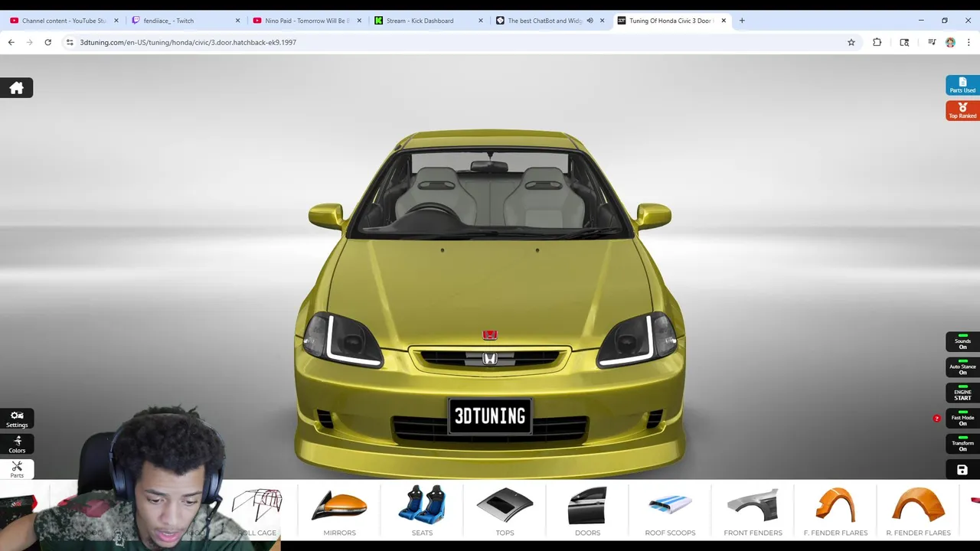
Task: Open the Colors panel
Action: (17, 444)
